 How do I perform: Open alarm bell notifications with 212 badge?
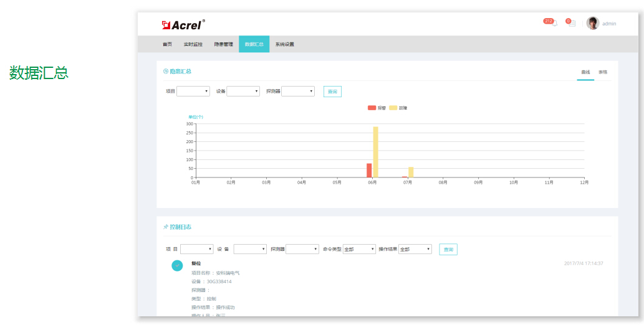(x=554, y=24)
